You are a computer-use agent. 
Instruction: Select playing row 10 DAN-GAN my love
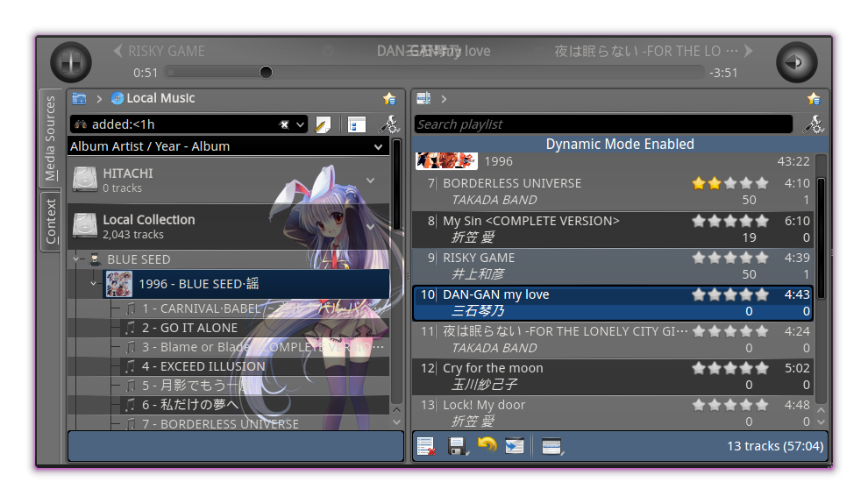pyautogui.click(x=614, y=302)
